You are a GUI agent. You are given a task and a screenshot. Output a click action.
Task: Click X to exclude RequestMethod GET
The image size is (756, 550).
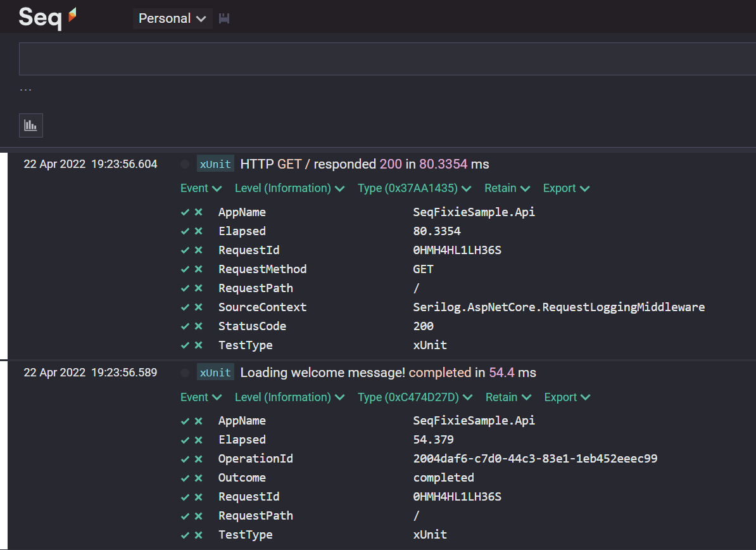198,269
